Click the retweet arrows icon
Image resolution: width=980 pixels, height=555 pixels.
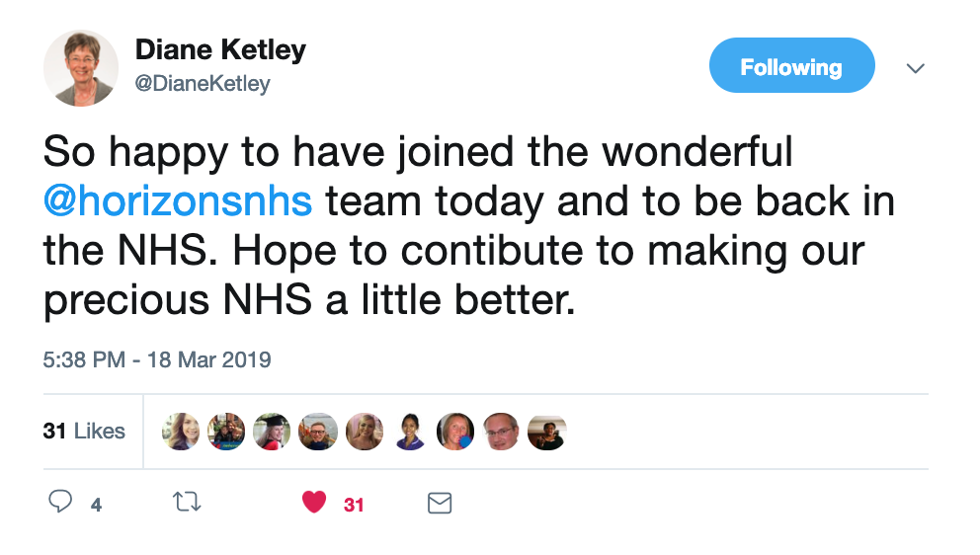(187, 502)
